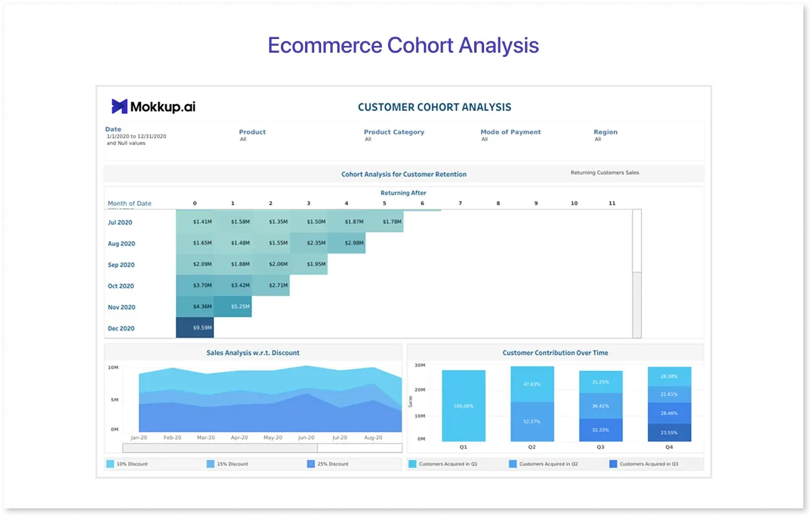Select the $1.95M cohort cell
The height and width of the screenshot is (517, 812).
click(309, 265)
